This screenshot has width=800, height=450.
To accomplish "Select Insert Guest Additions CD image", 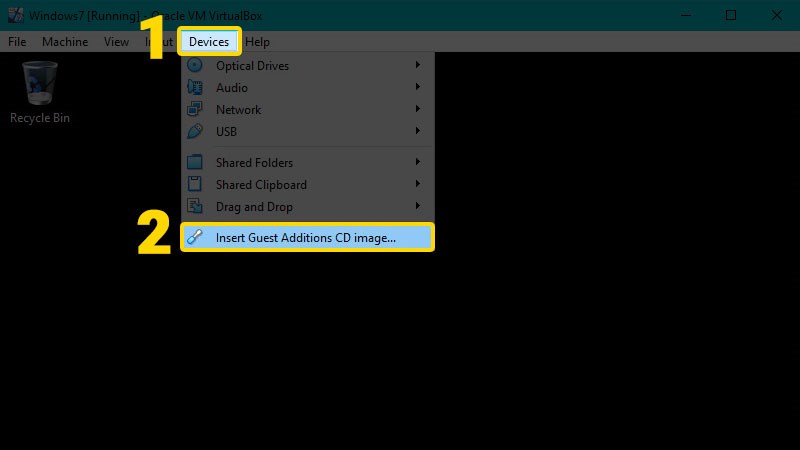I will [307, 237].
